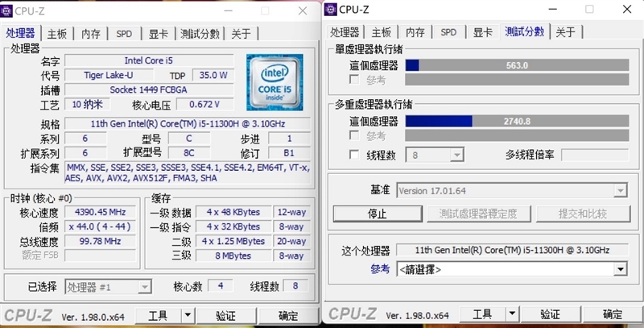Click the 提交和比较 button
Screen dimensions: 644x328
pos(583,214)
